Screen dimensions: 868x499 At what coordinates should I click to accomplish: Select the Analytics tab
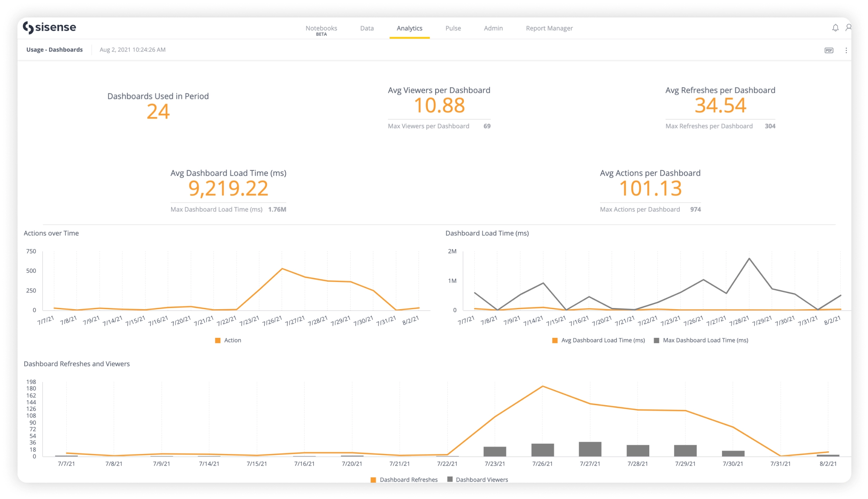click(410, 28)
